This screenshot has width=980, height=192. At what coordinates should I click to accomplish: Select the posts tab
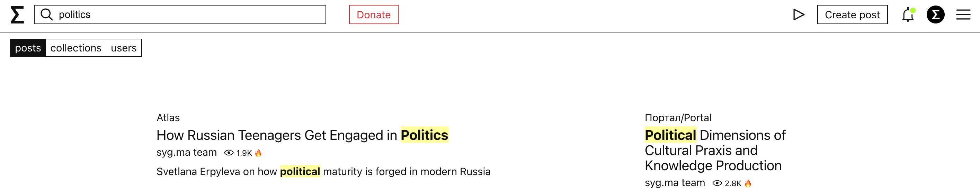[x=28, y=48]
